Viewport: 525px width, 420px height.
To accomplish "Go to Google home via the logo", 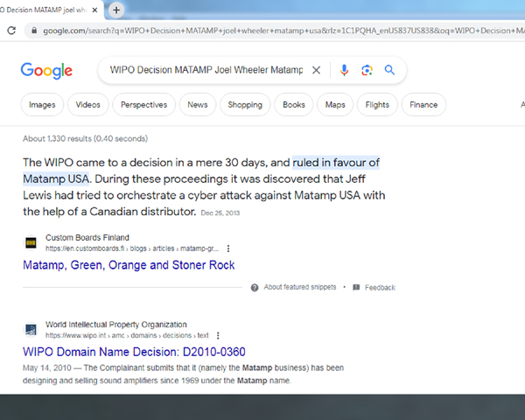I will coord(46,70).
